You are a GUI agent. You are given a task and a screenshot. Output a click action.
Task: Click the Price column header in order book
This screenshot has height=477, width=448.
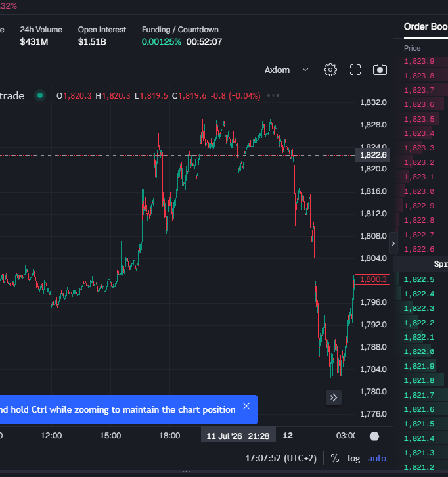coord(412,48)
